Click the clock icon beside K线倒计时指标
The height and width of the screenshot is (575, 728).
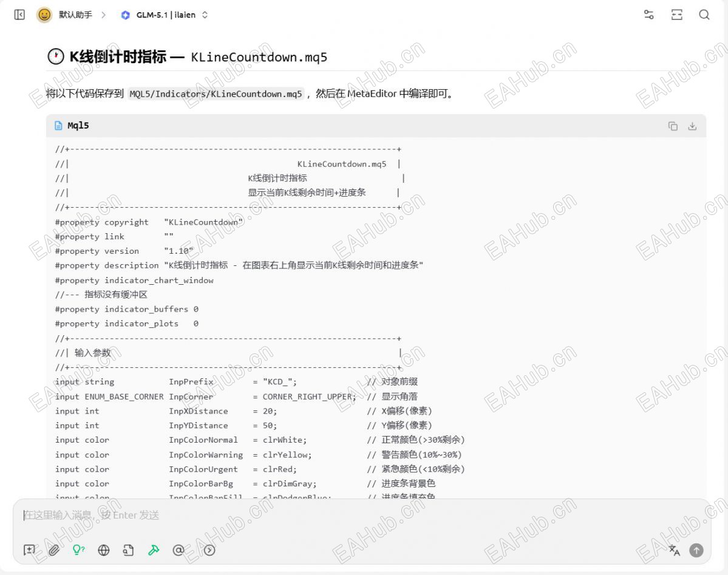pos(56,56)
